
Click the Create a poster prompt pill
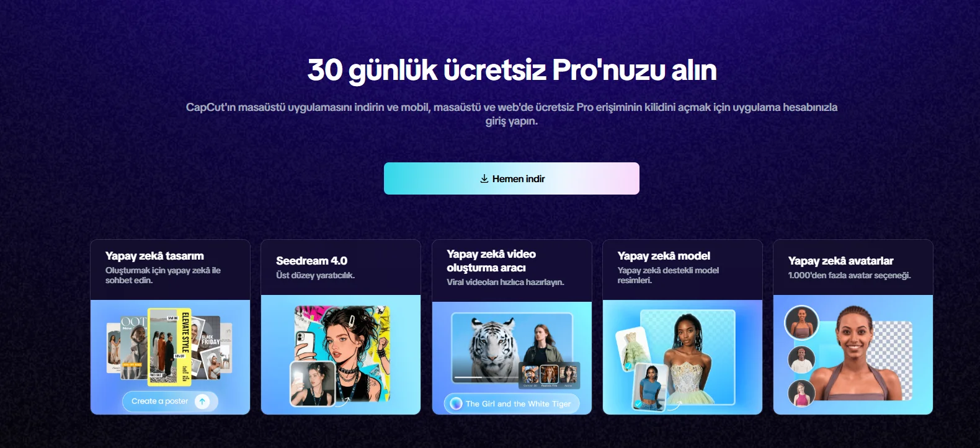click(x=171, y=402)
